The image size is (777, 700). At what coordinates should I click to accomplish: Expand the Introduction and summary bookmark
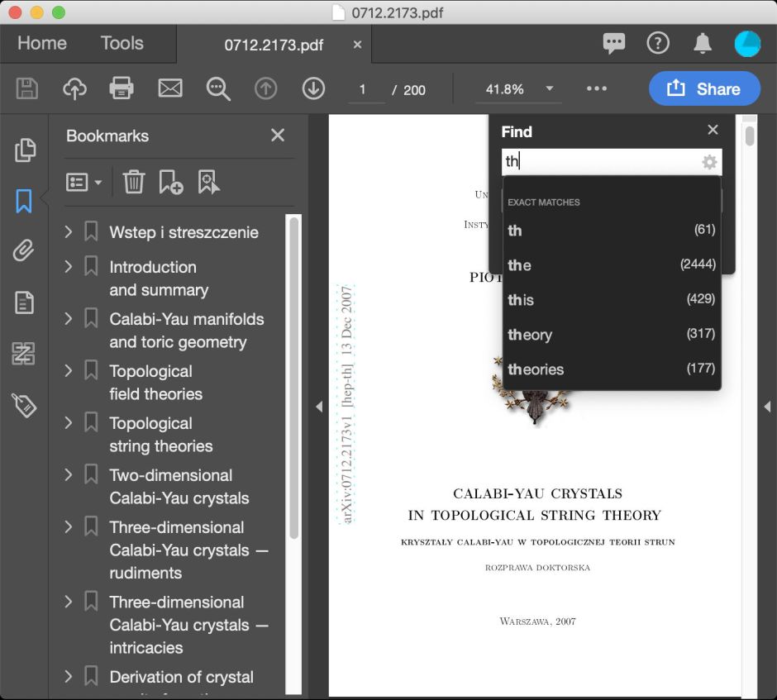[x=69, y=266]
